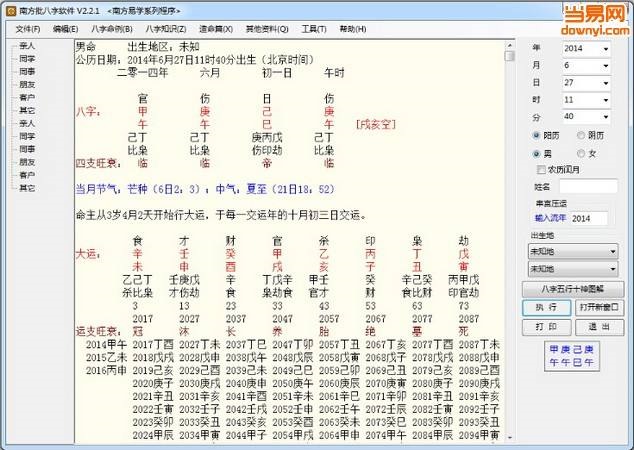Click the 夏至 solar term text
Viewport: 634px width, 450px height.
[257, 189]
